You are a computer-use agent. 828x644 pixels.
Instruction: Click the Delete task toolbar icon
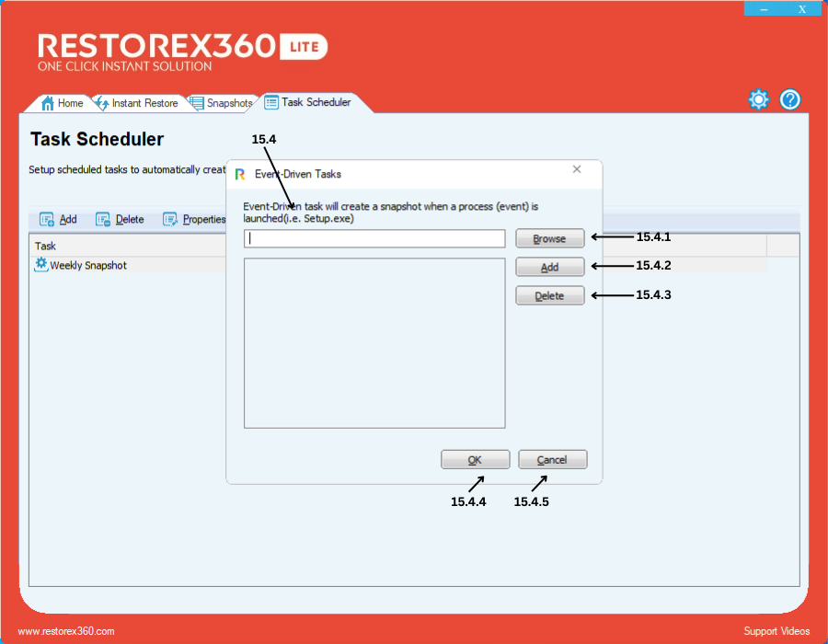[103, 220]
